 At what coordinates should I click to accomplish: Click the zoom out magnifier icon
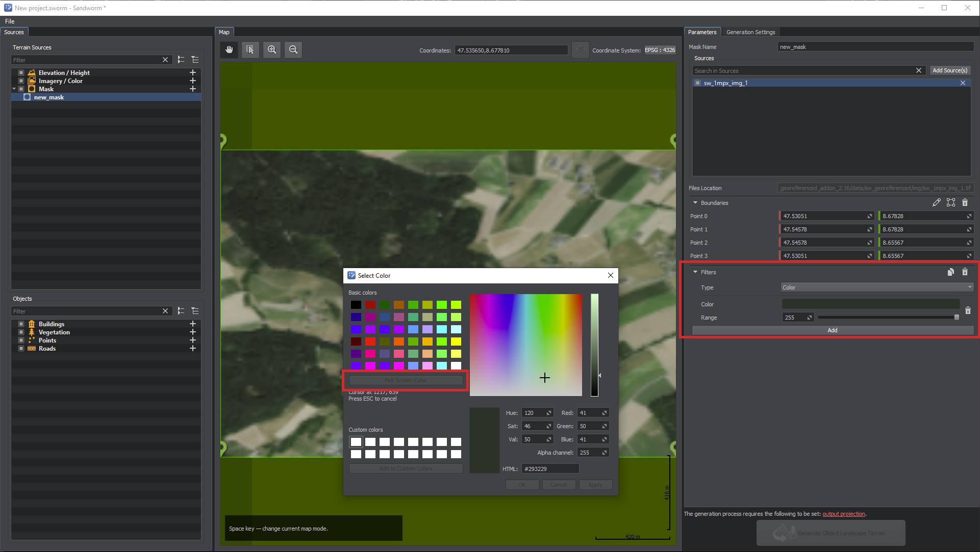pyautogui.click(x=293, y=49)
